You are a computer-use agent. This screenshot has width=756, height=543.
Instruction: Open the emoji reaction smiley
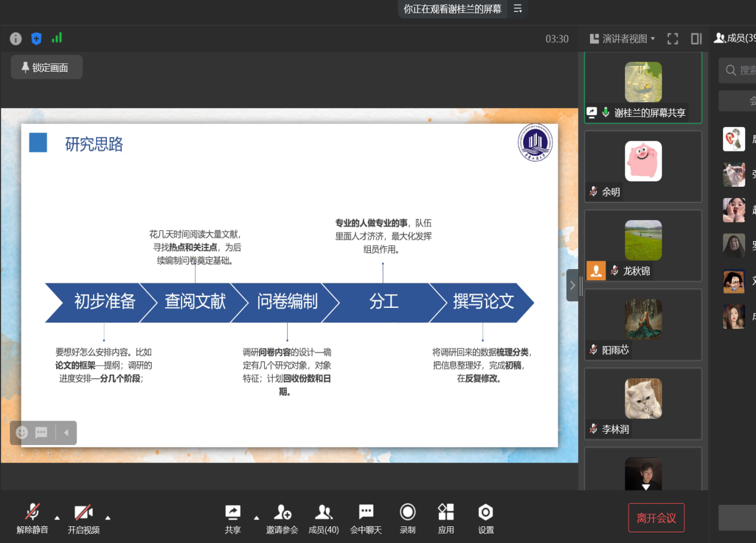pyautogui.click(x=22, y=433)
